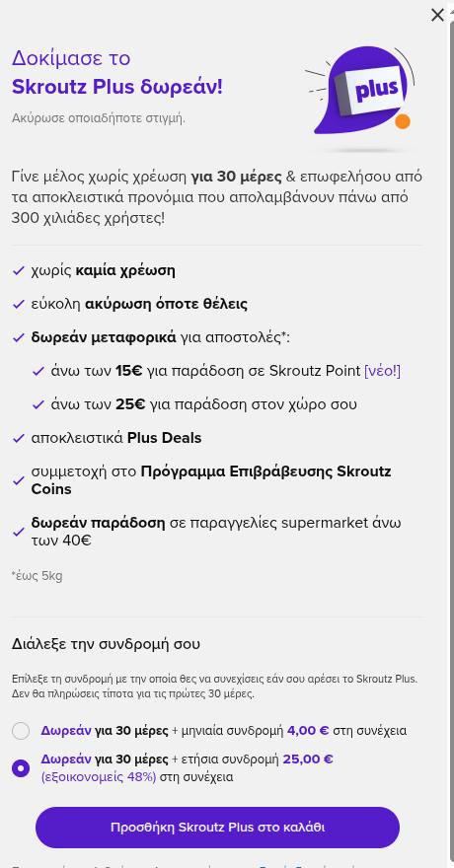Click the checkmark beside supermarket 'δωρεάν παράδοση'
The height and width of the screenshot is (868, 454).
tap(19, 532)
